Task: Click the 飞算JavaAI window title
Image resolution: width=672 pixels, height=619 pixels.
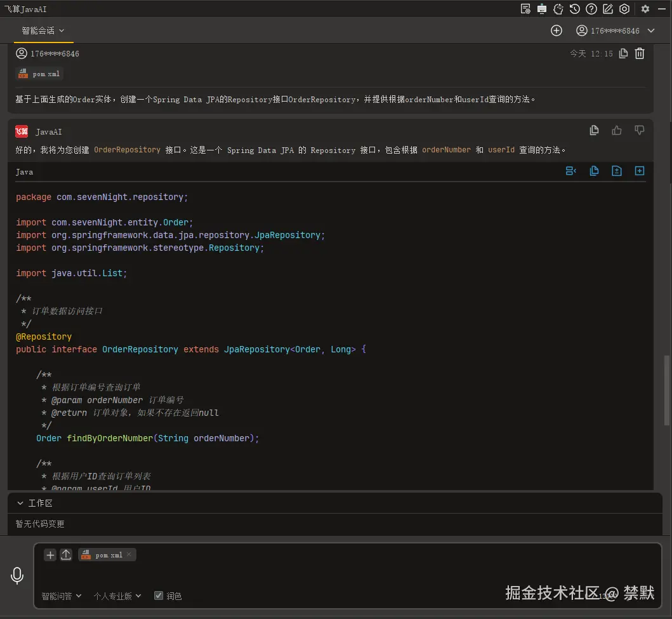Action: (26, 9)
